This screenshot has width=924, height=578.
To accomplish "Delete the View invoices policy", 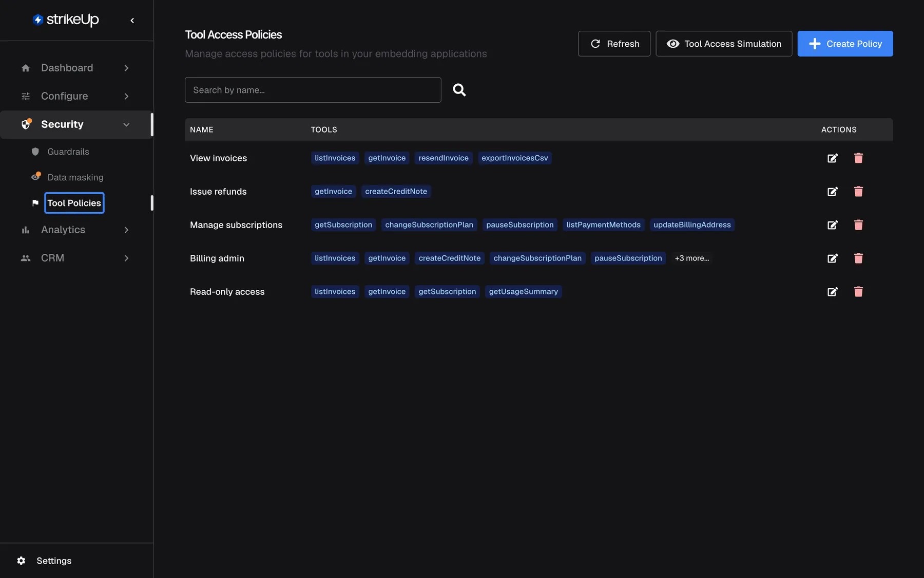I will 858,158.
